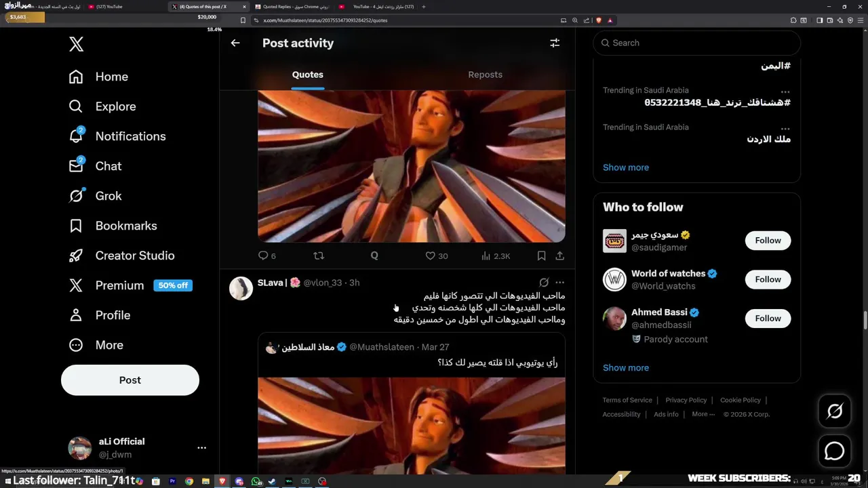Switch to the Quoted Replies Chrome store tab

click(x=292, y=7)
